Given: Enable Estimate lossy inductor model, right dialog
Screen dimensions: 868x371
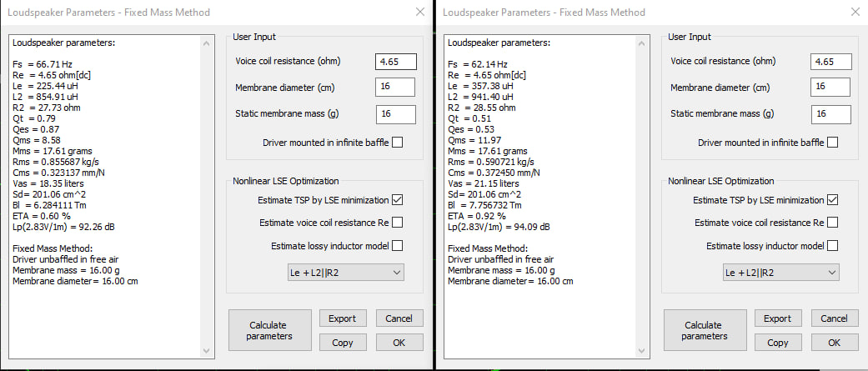Looking at the screenshot, I should click(833, 246).
